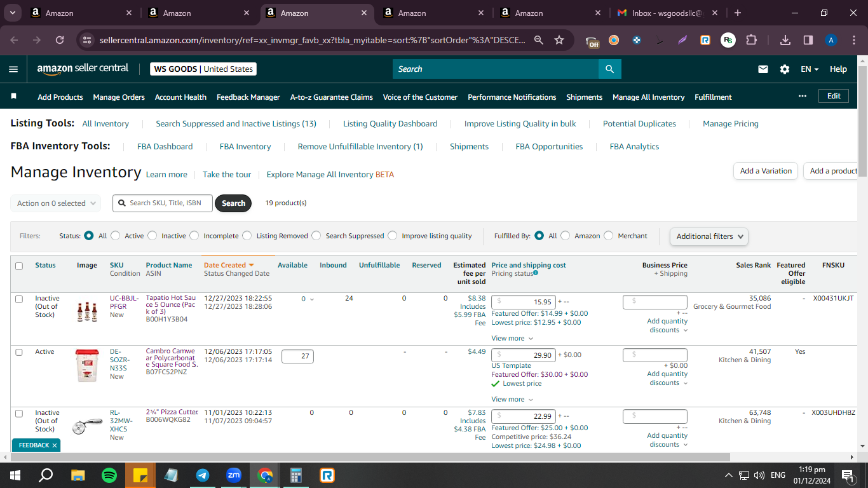
Task: Open the Chrome tab search chevron
Action: click(12, 13)
